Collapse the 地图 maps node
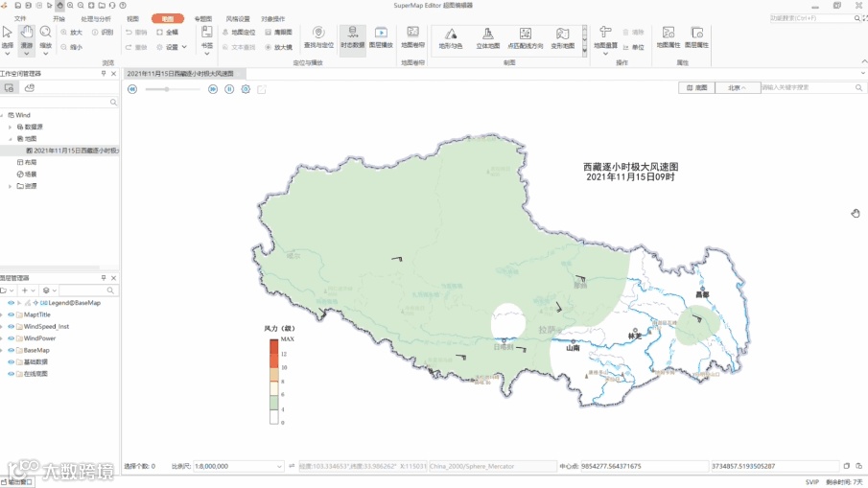 (10, 139)
